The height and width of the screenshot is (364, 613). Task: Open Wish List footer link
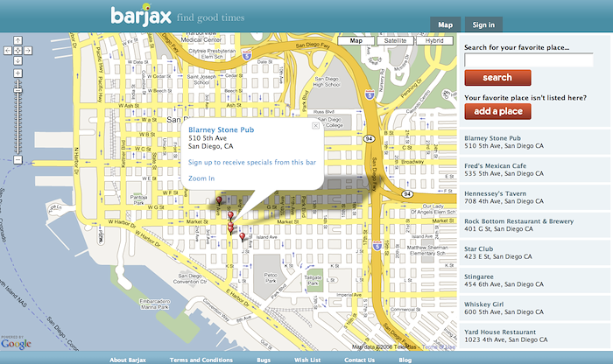click(307, 360)
